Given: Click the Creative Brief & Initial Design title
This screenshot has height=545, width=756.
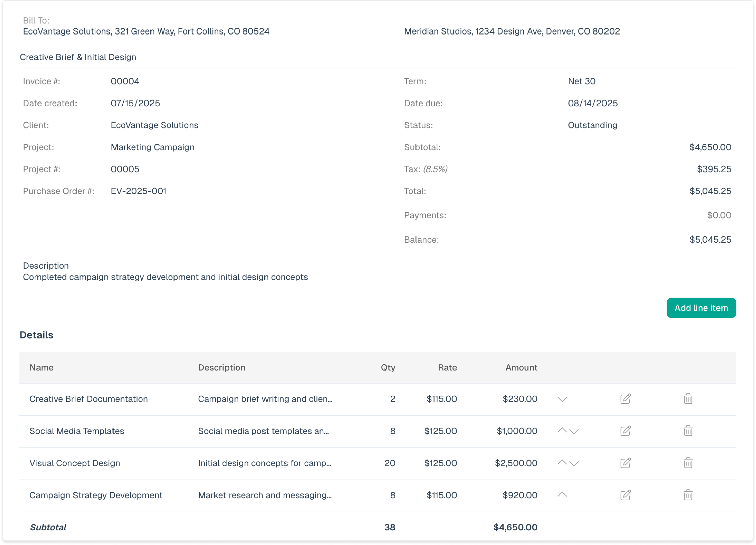Looking at the screenshot, I should [x=78, y=57].
